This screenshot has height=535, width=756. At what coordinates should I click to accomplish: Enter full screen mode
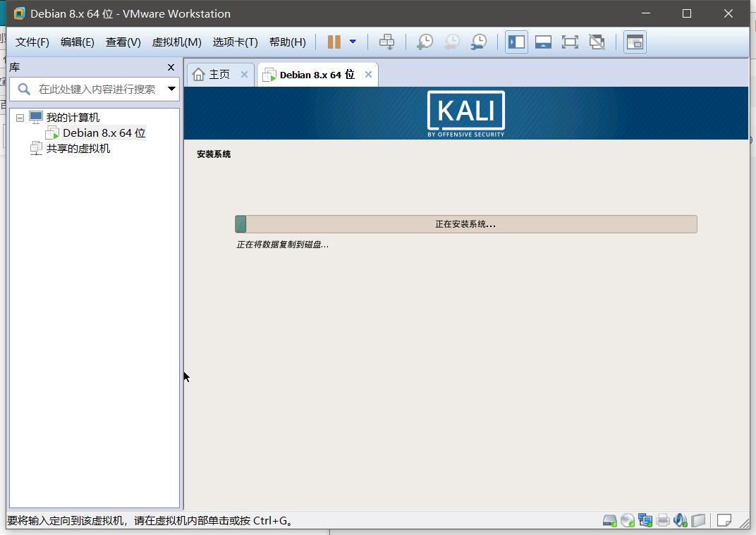pos(570,42)
